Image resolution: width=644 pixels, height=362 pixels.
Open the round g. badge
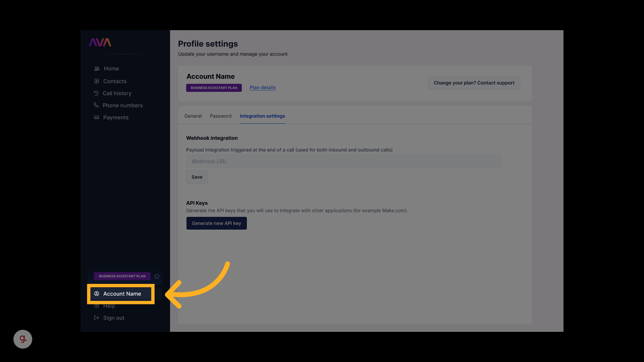[x=23, y=339]
